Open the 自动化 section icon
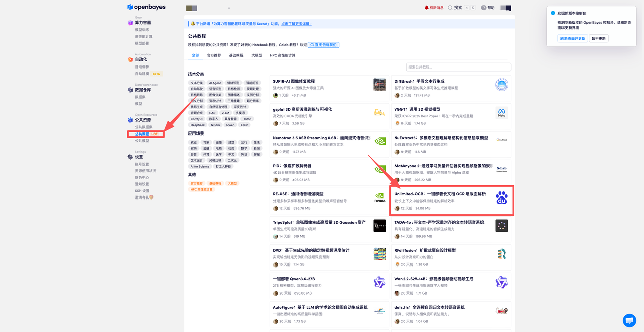644x332 pixels. 130,59
